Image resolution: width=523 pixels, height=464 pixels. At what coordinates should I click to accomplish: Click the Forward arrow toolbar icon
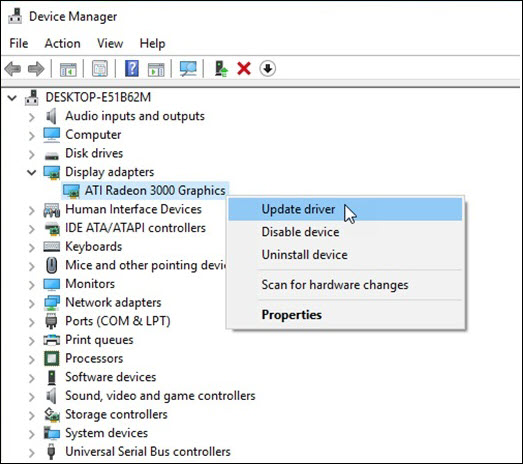click(x=36, y=69)
